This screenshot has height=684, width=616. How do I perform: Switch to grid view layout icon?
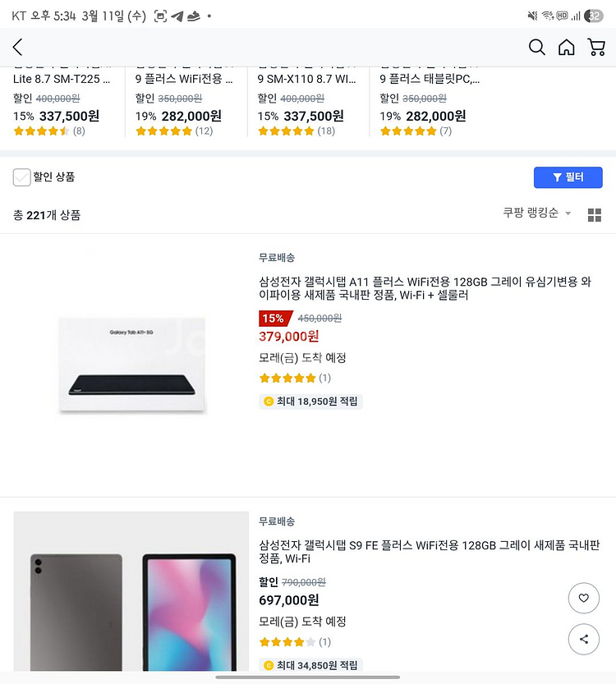coord(595,215)
